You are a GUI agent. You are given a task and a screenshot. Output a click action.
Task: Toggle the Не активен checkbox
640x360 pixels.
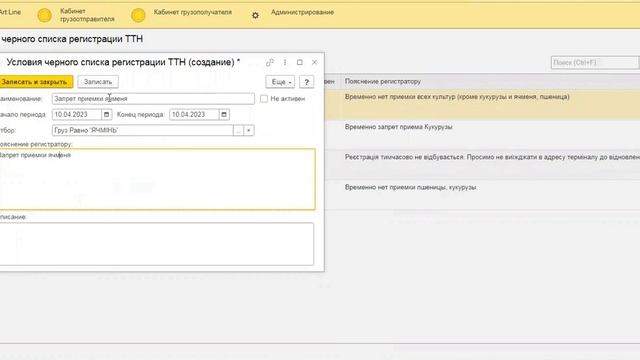[x=264, y=99]
